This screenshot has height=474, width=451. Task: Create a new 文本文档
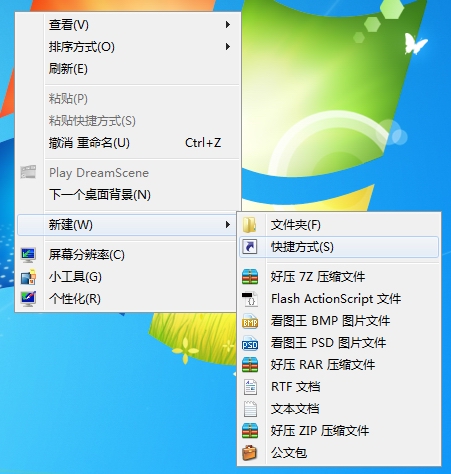(x=339, y=409)
